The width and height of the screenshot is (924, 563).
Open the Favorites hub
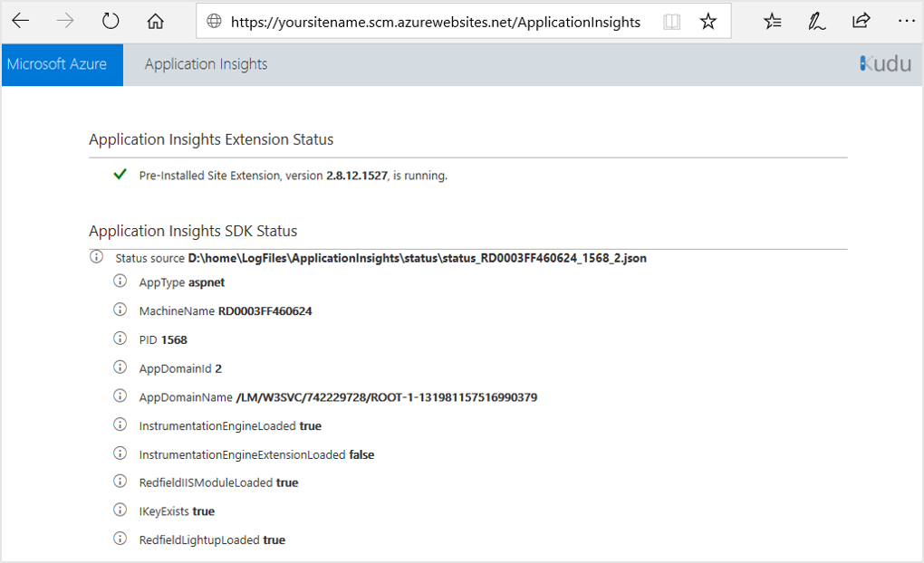[x=772, y=19]
